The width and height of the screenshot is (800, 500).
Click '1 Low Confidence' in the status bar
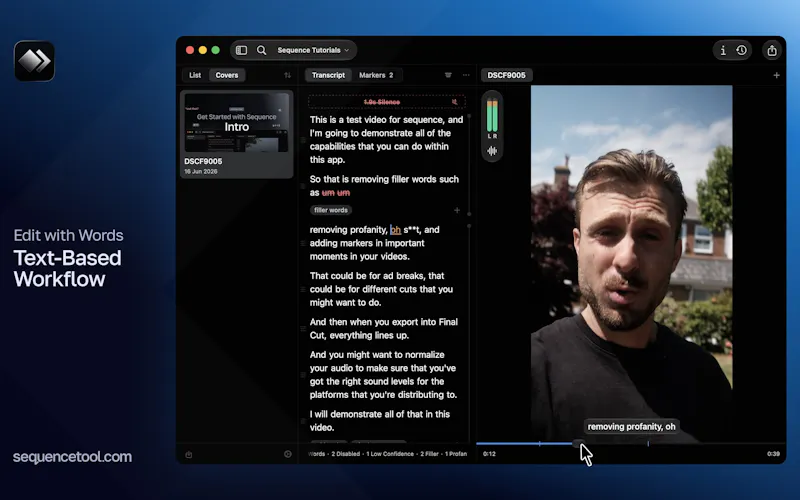click(x=390, y=454)
